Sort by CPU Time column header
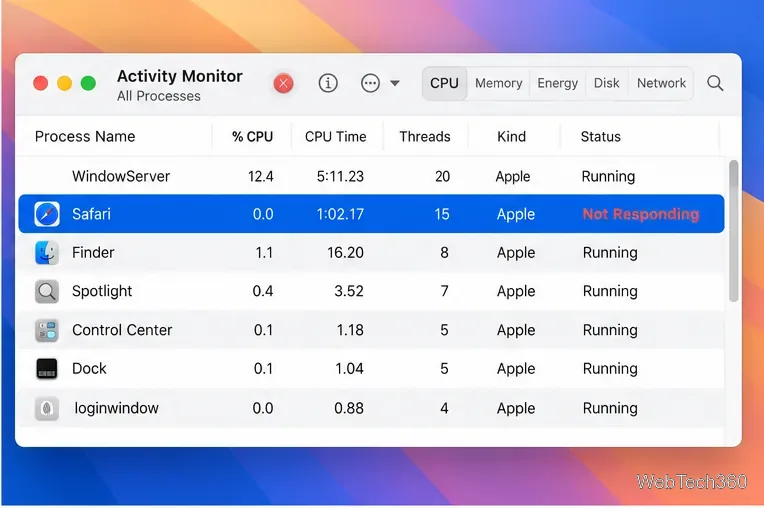Viewport: 764px width, 508px height. click(336, 136)
